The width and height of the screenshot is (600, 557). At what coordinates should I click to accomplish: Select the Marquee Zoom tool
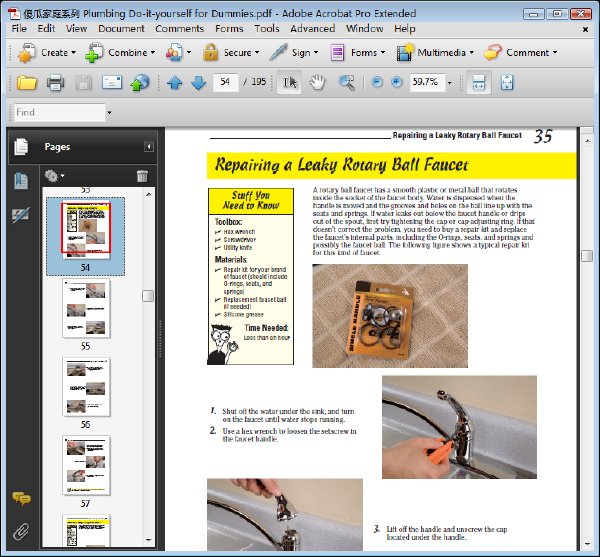[346, 82]
